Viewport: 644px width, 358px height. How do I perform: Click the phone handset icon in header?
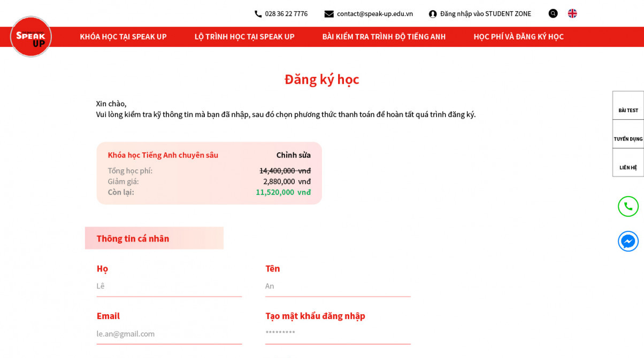pos(258,14)
